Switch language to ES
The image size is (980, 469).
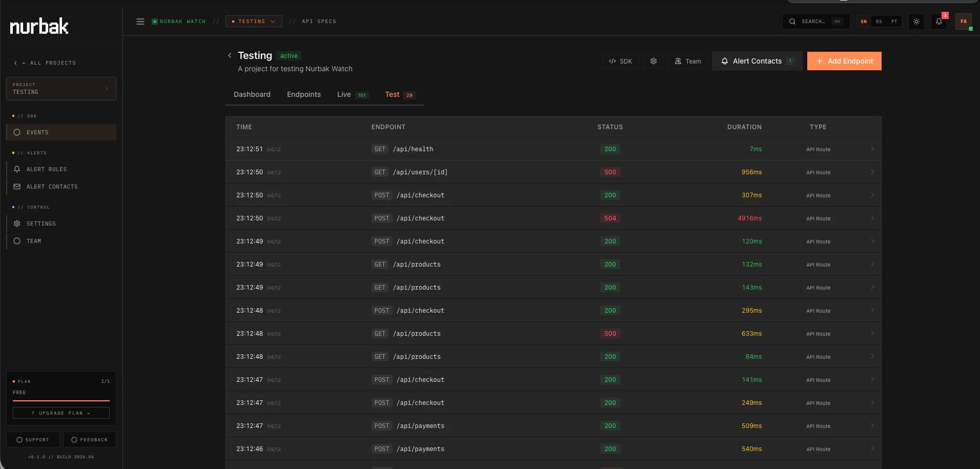coord(879,22)
